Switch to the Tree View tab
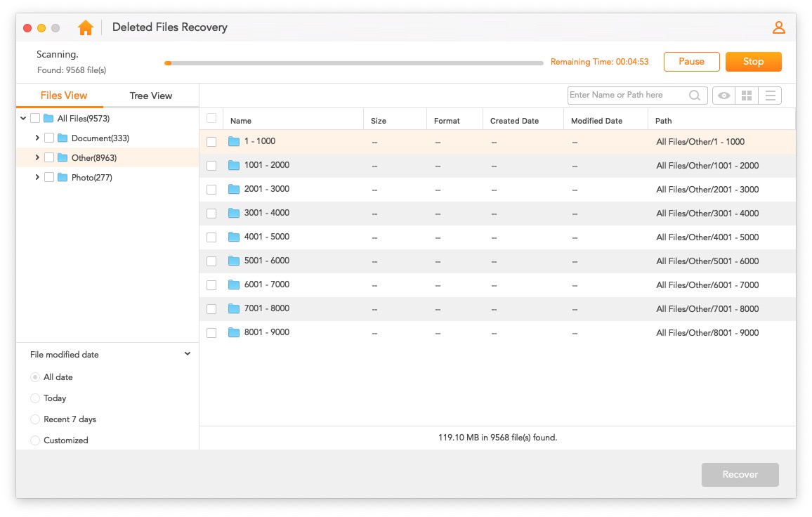 pyautogui.click(x=150, y=96)
